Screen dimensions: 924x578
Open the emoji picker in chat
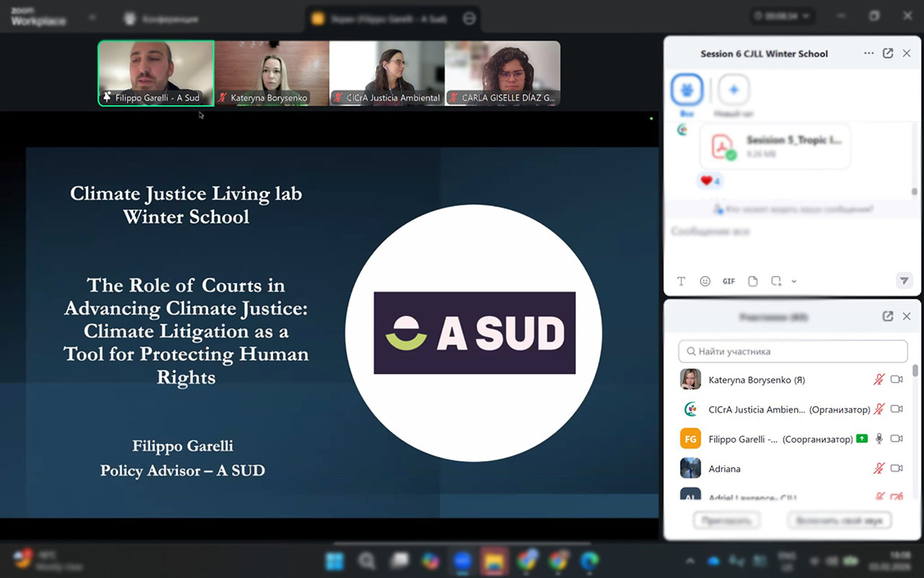(x=705, y=281)
